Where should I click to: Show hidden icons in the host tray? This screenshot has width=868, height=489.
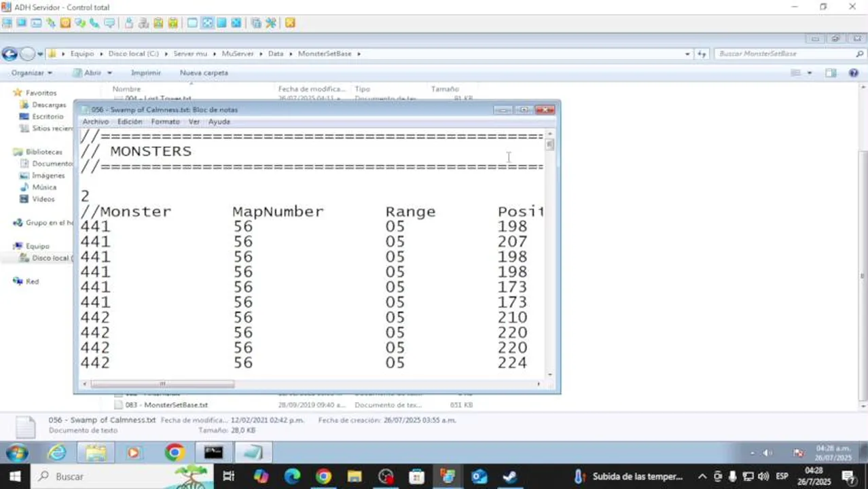(x=702, y=477)
